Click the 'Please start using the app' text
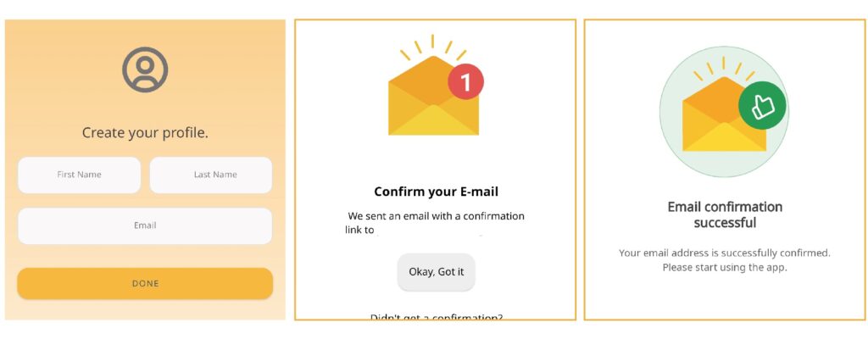This screenshot has width=868, height=345. (725, 268)
